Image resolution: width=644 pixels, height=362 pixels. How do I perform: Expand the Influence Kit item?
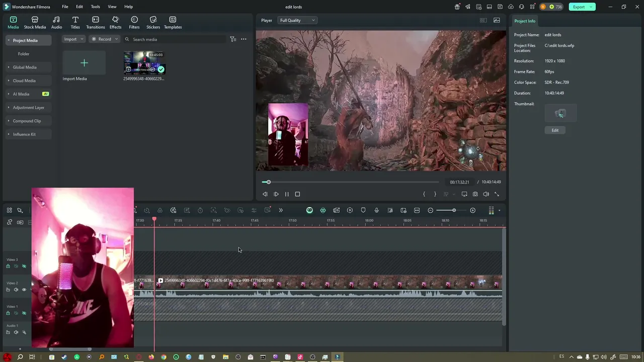[x=9, y=134]
